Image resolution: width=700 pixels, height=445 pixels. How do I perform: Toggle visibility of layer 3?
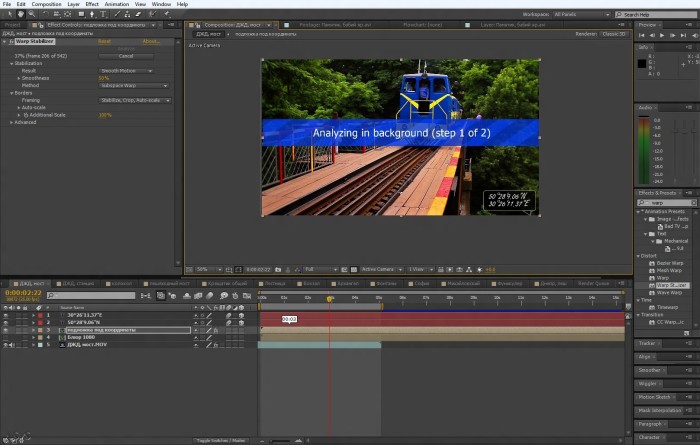pyautogui.click(x=5, y=330)
